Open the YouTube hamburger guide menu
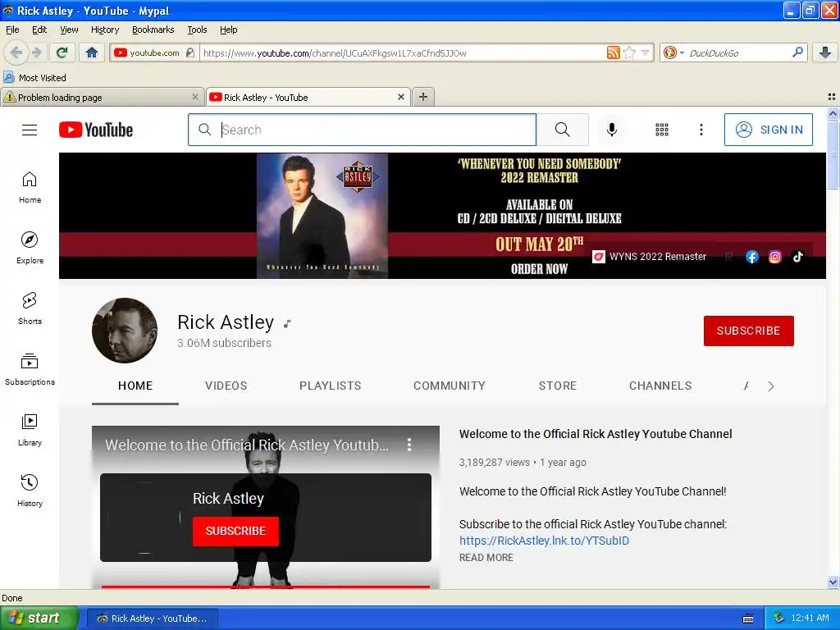The image size is (840, 630). click(30, 130)
